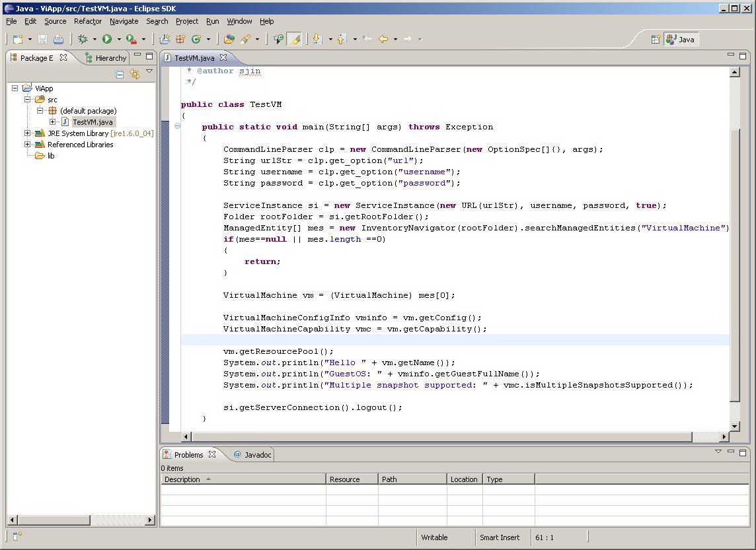This screenshot has width=756, height=550.
Task: Collapse the src folder node
Action: [28, 99]
